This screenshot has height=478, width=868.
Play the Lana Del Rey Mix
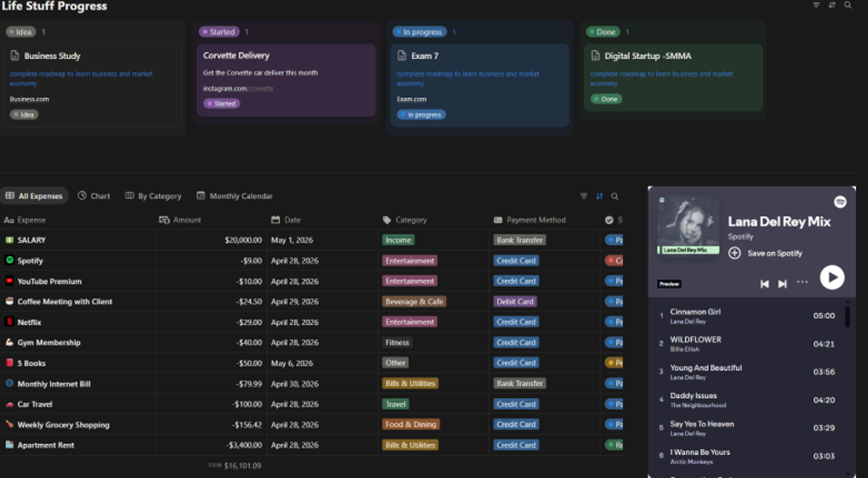click(x=832, y=277)
